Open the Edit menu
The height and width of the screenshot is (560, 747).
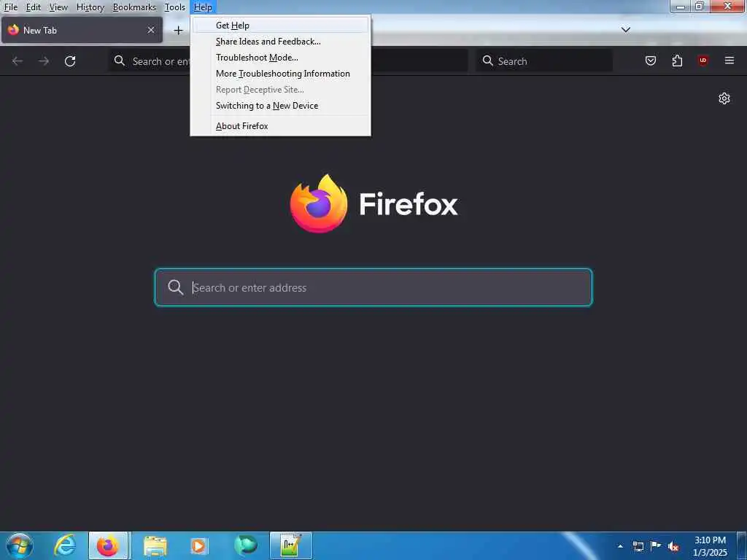point(33,7)
